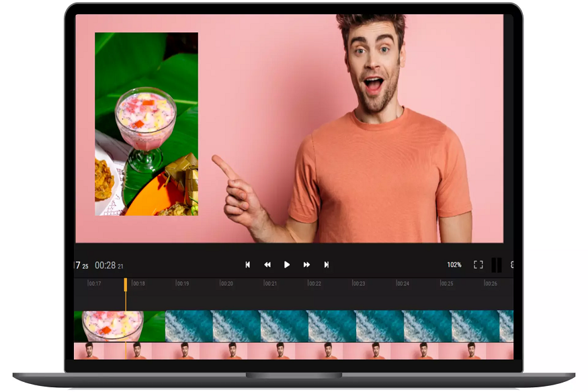Select the ocean waves clip on the timeline
The image size is (588, 392).
(x=339, y=326)
